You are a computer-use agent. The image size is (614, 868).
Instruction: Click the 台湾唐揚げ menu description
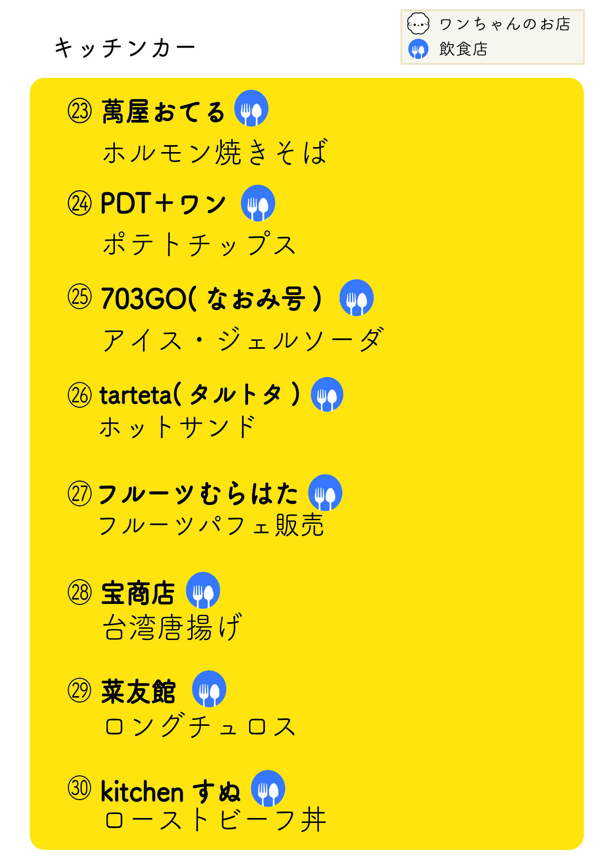(x=172, y=627)
